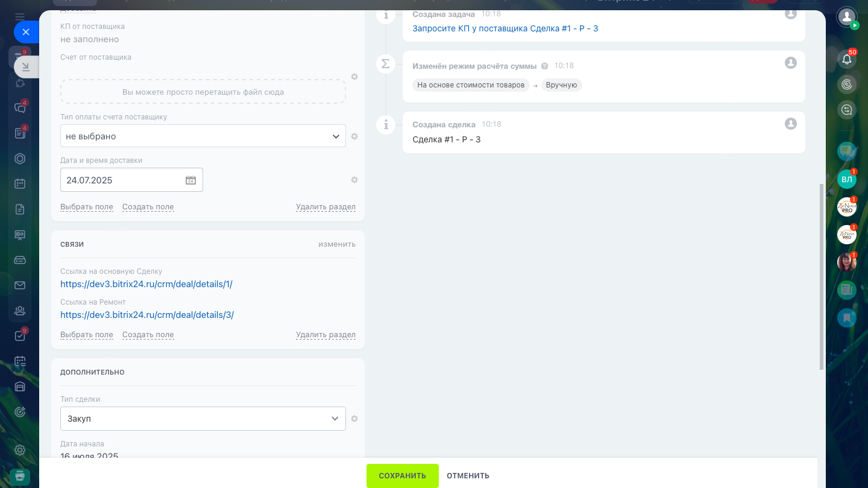Open the documents icon in the left sidebar
Image resolution: width=868 pixels, height=488 pixels.
pos(20,209)
